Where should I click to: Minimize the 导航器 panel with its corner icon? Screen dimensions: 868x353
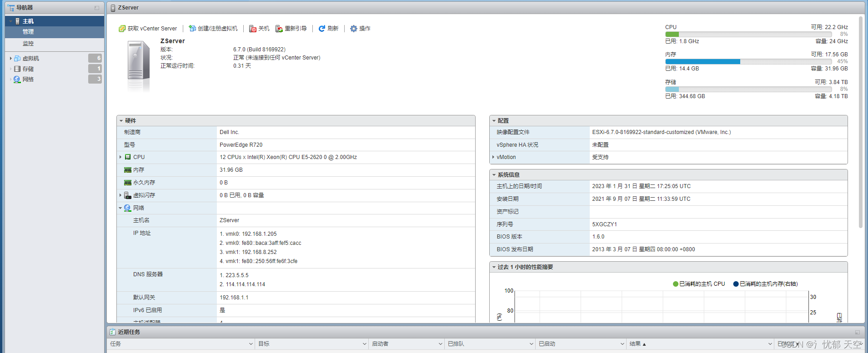[x=96, y=8]
